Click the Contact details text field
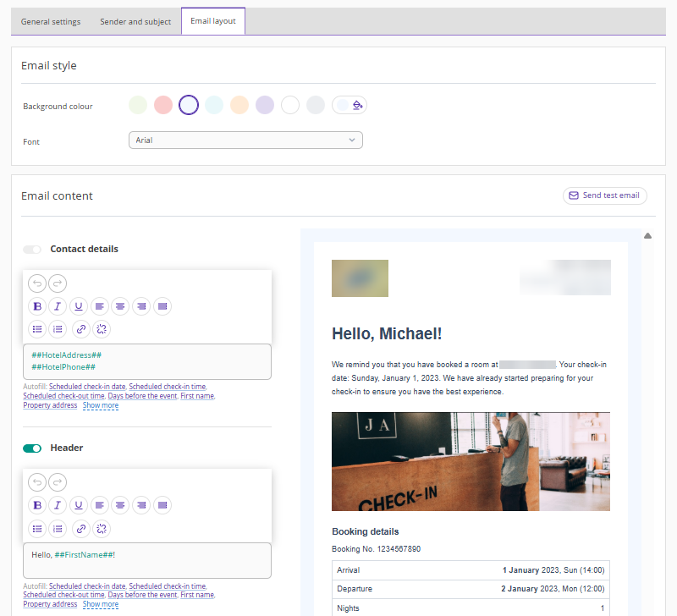The width and height of the screenshot is (677, 616). (147, 362)
